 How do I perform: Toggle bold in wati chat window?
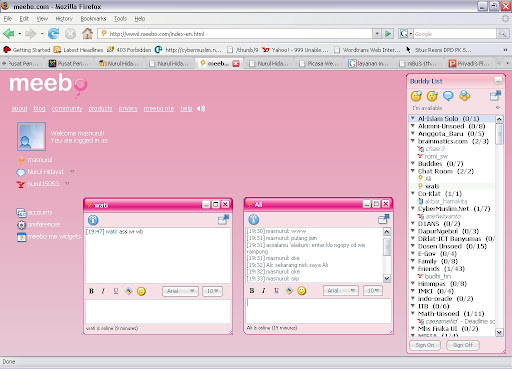tap(91, 291)
